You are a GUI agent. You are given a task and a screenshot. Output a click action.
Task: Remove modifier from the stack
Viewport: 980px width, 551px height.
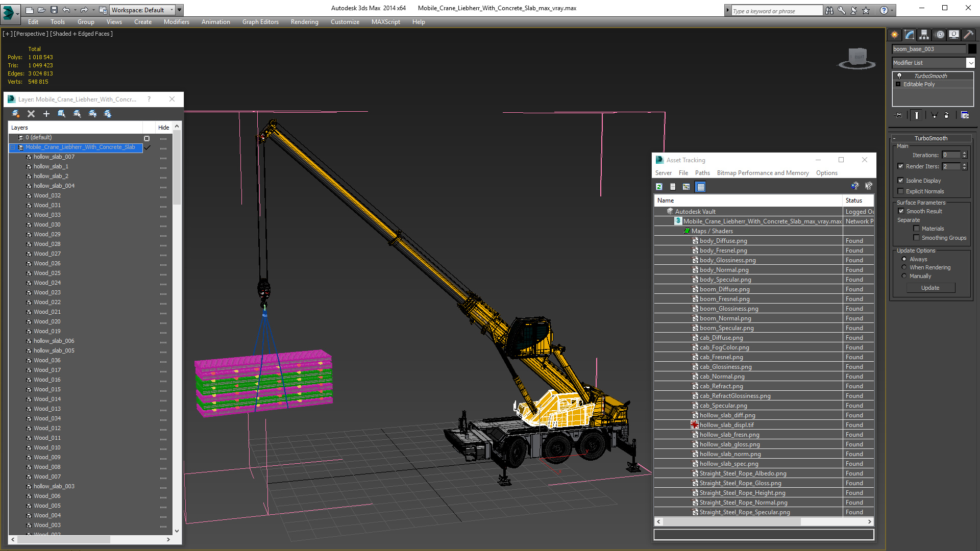click(947, 115)
